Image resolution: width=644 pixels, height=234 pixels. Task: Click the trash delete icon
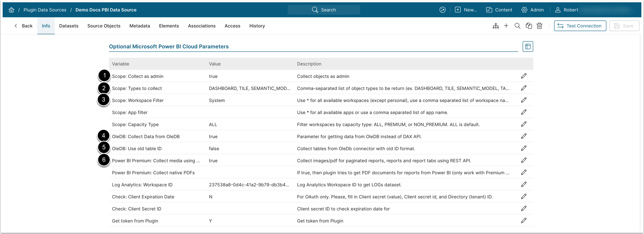pyautogui.click(x=539, y=26)
